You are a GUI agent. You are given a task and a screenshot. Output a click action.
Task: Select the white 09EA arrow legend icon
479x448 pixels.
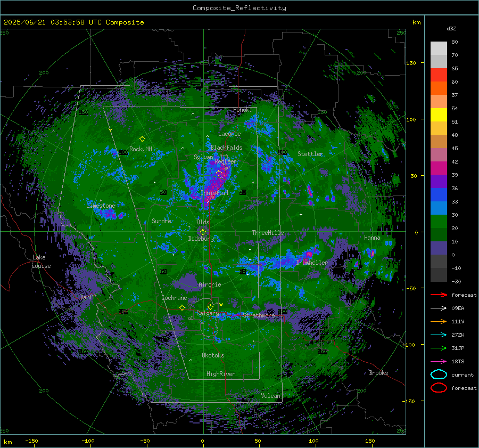click(439, 308)
